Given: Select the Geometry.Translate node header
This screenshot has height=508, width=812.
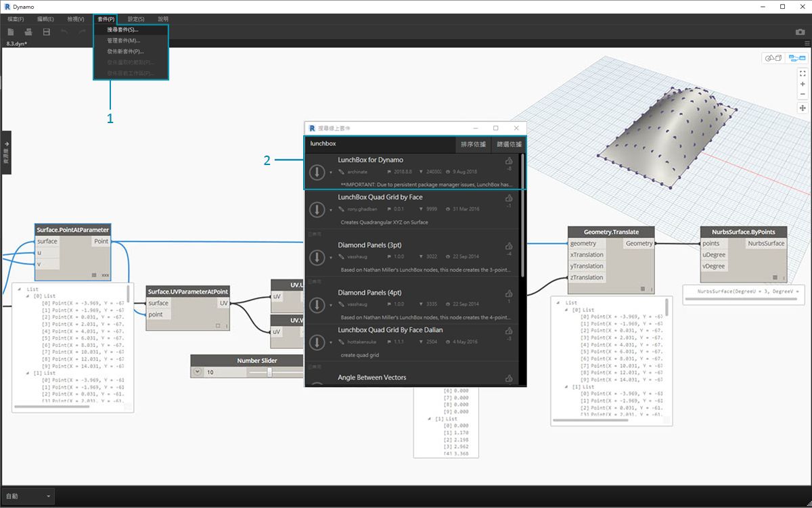Looking at the screenshot, I should tap(611, 231).
